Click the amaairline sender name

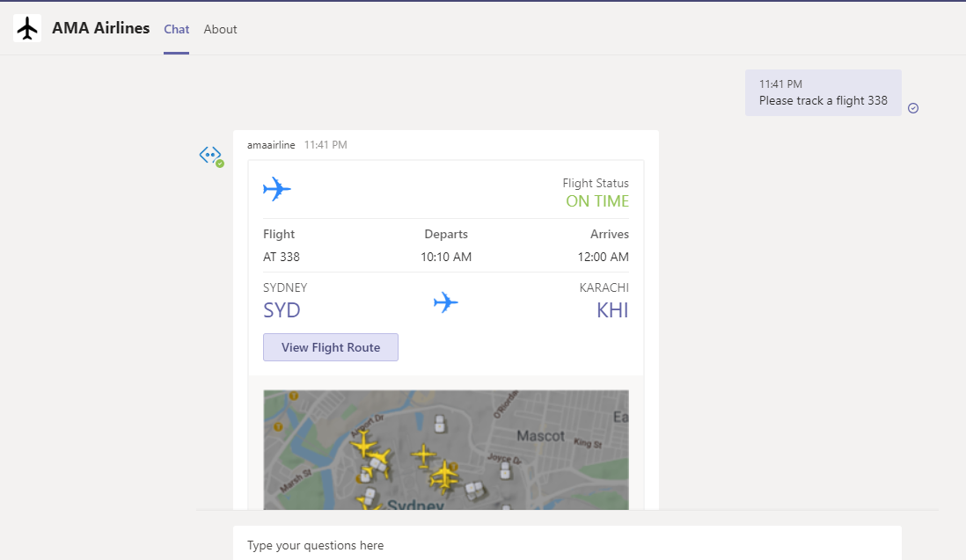(271, 145)
